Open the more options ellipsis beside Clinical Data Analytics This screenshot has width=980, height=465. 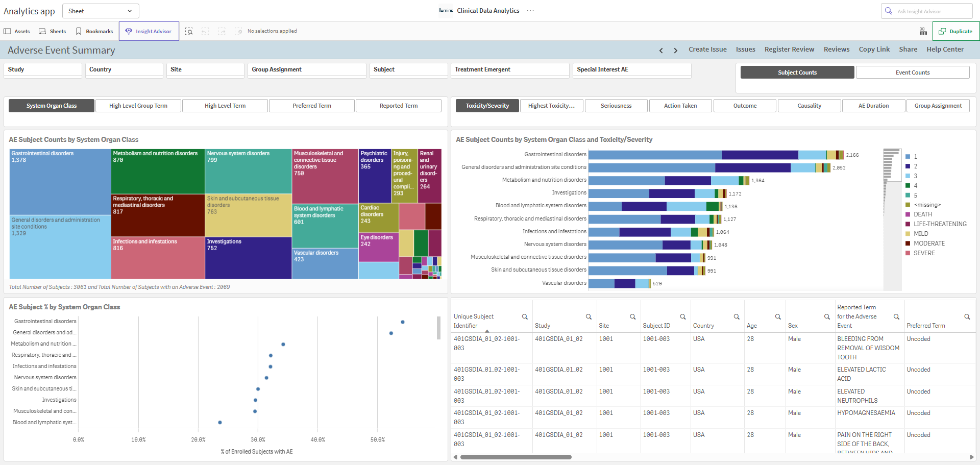[x=531, y=11]
